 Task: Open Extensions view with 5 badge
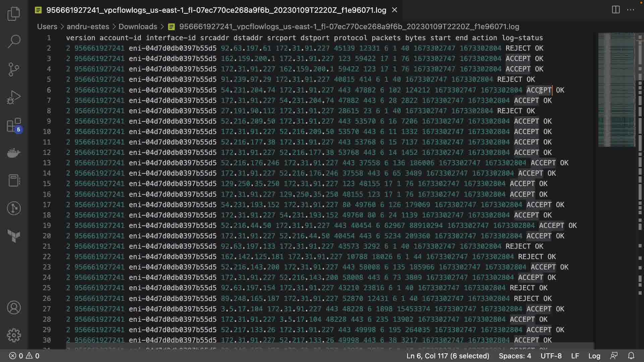click(x=14, y=125)
